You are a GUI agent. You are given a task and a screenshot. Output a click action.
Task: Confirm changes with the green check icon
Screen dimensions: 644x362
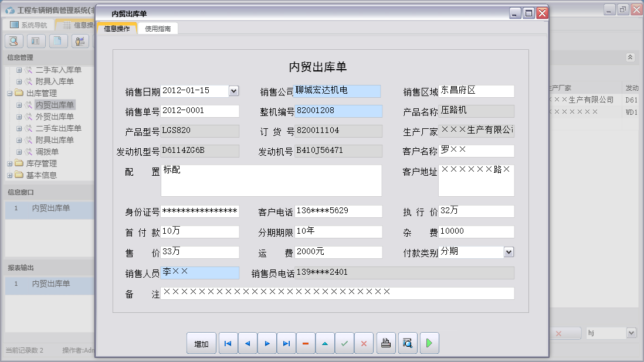coord(345,343)
